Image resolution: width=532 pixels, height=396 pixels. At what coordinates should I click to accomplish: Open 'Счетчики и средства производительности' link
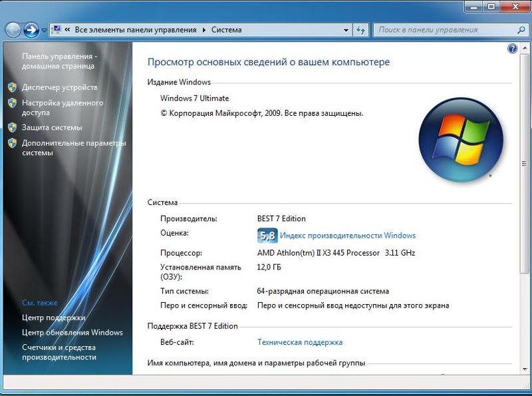point(59,352)
